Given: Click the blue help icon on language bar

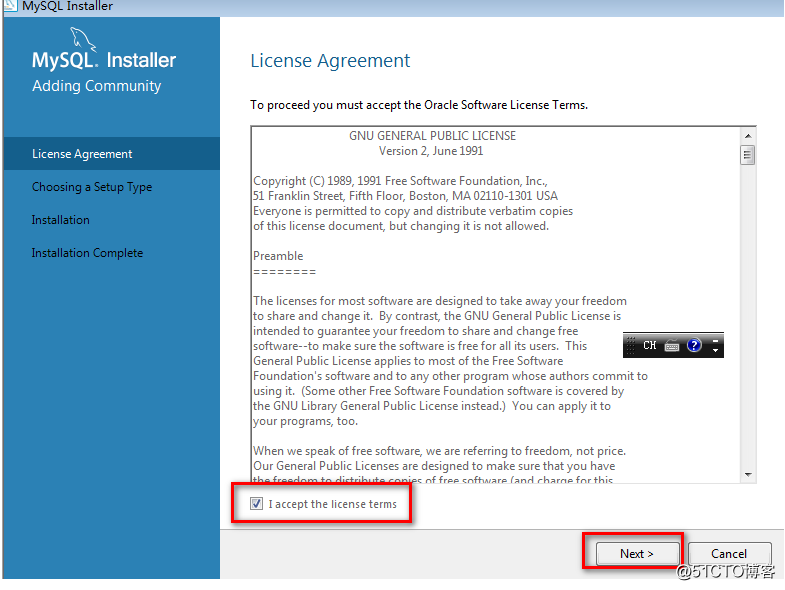Looking at the screenshot, I should (694, 345).
